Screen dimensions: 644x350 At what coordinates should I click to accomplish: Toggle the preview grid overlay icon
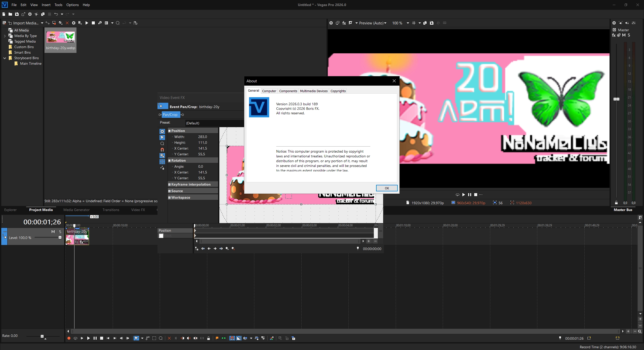click(414, 23)
